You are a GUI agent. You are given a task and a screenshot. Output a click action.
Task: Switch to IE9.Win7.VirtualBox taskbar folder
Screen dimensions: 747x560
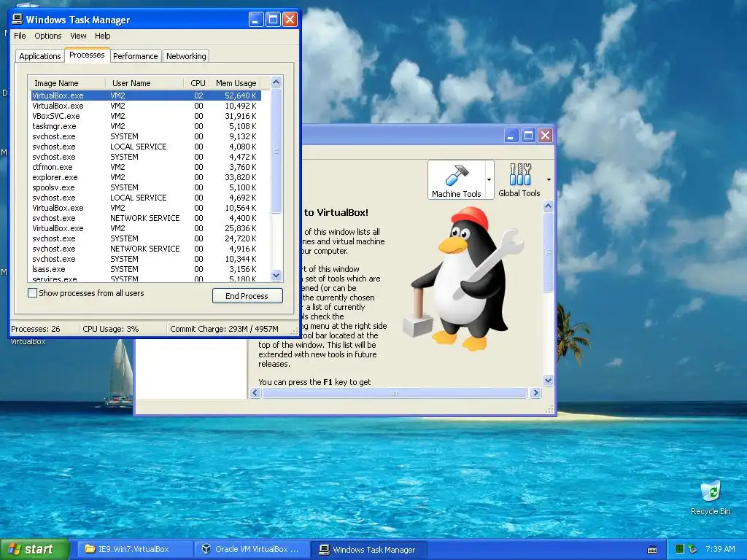(134, 549)
